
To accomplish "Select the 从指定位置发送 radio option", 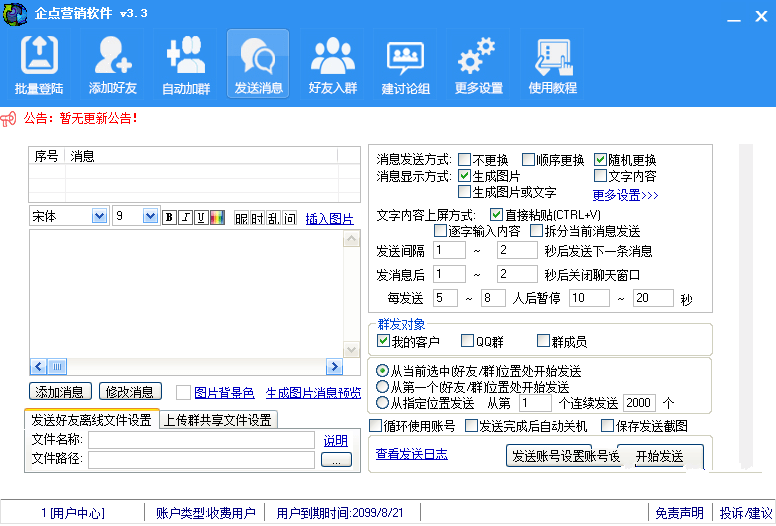I will coord(382,402).
